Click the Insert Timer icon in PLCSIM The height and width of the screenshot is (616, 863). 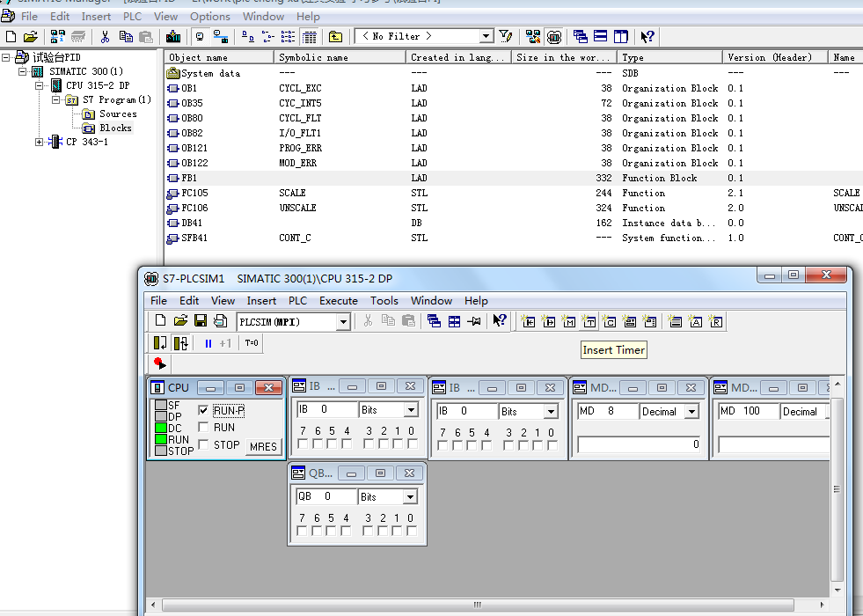pos(589,321)
